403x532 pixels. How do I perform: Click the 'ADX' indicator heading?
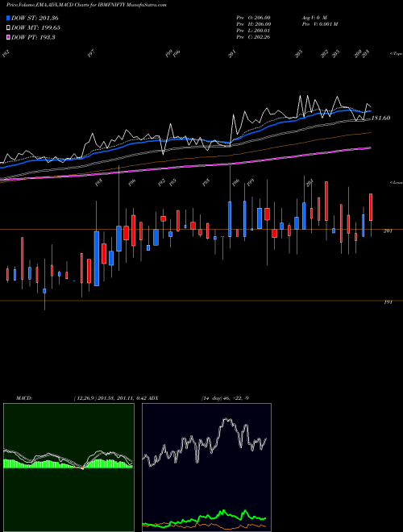[153, 398]
